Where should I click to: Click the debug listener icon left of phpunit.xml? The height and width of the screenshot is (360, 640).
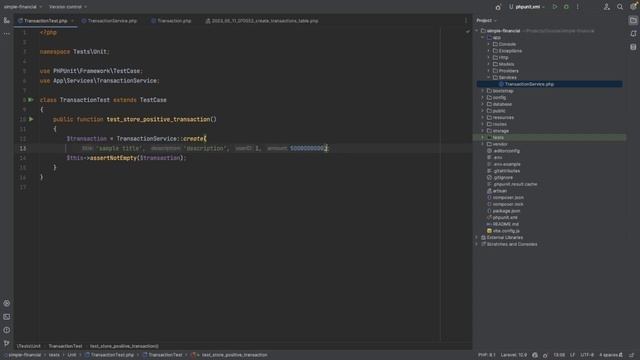click(x=498, y=7)
